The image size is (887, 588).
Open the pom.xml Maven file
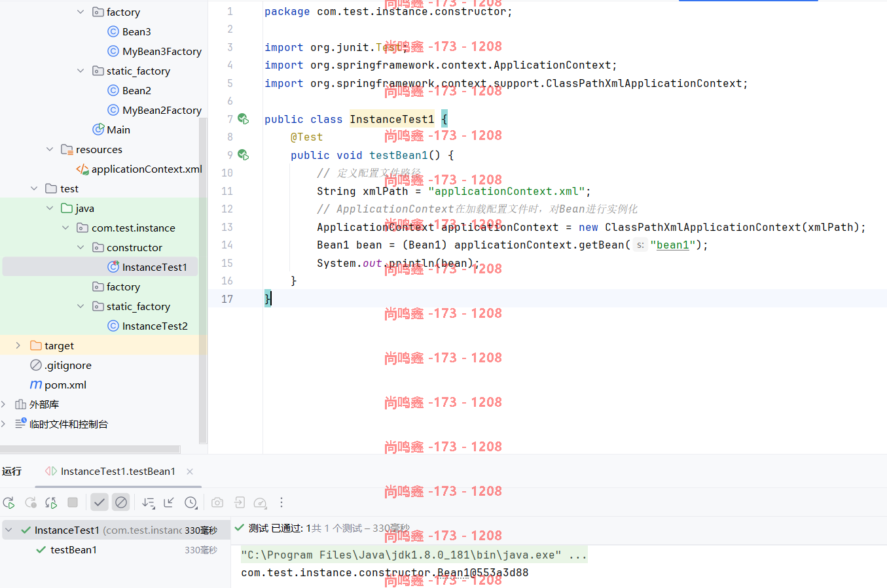pos(65,385)
